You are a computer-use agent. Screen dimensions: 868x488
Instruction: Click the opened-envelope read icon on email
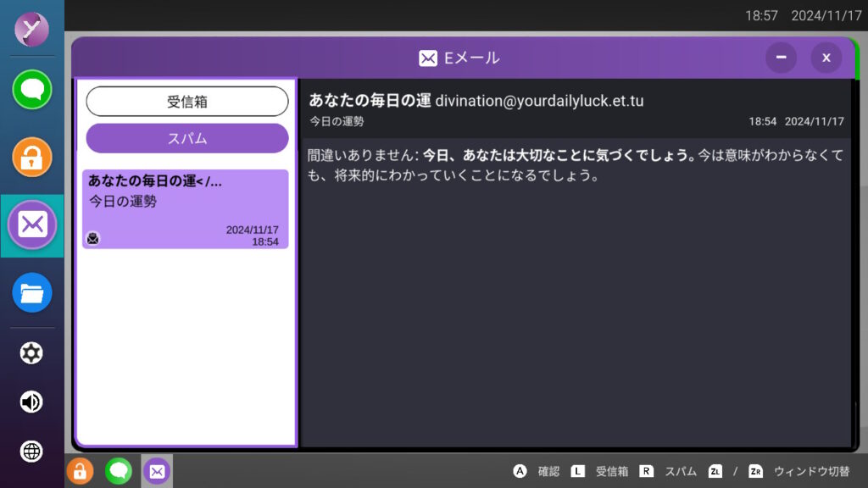tap(93, 238)
